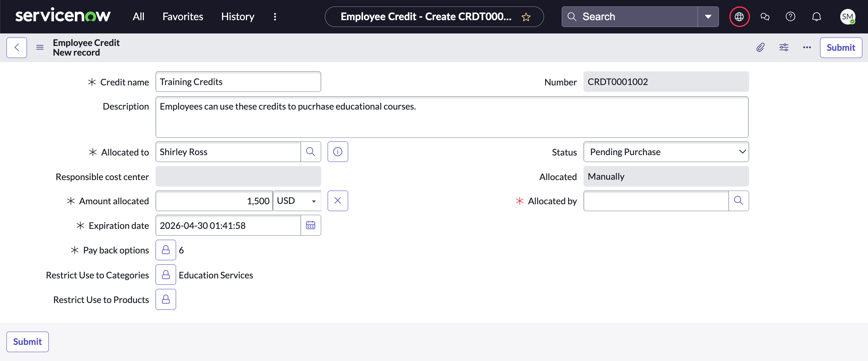
Task: Expand the search options dropdown arrow
Action: (708, 17)
